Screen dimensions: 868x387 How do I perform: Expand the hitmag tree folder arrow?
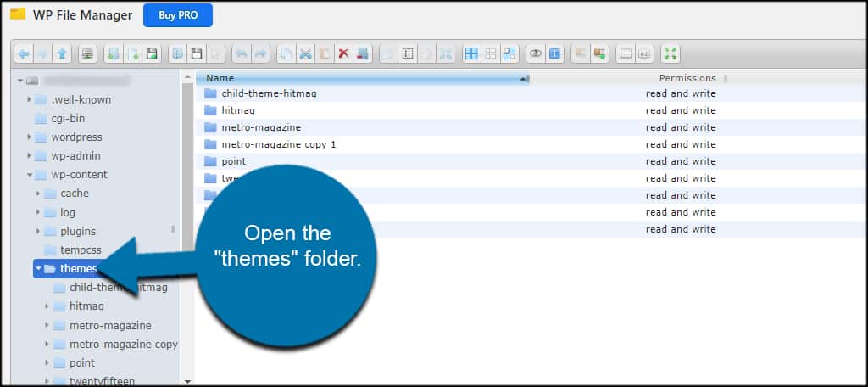(47, 306)
